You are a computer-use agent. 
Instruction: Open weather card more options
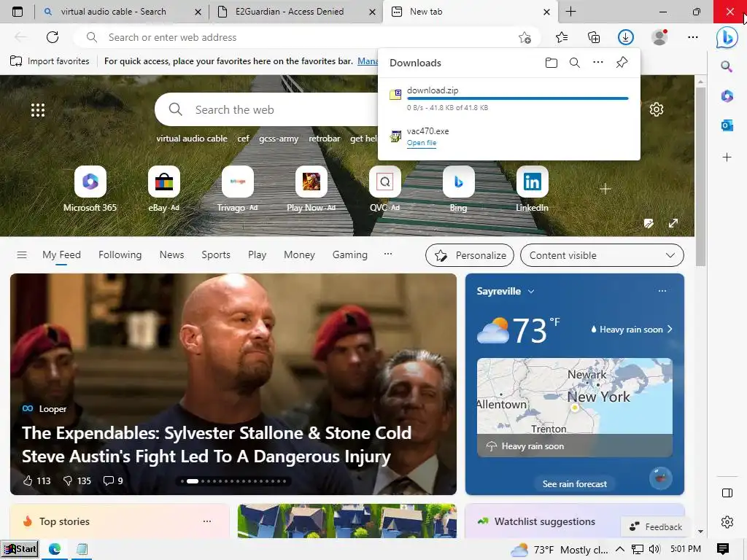tap(662, 291)
